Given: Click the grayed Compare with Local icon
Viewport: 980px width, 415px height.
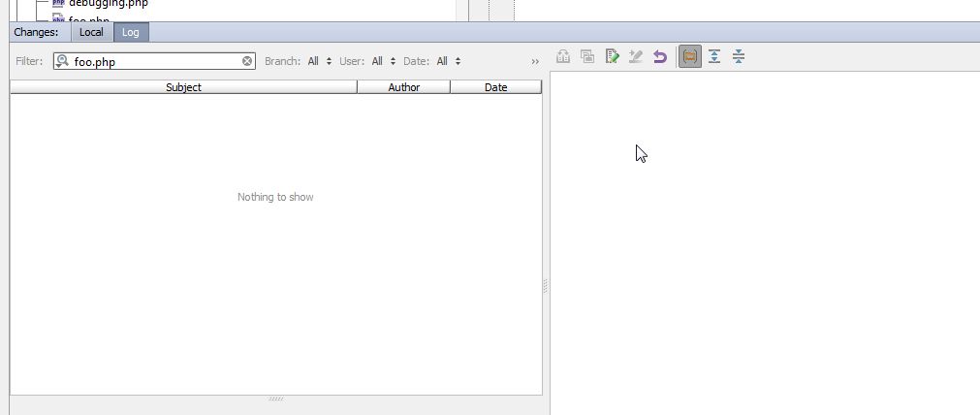Looking at the screenshot, I should pyautogui.click(x=587, y=57).
